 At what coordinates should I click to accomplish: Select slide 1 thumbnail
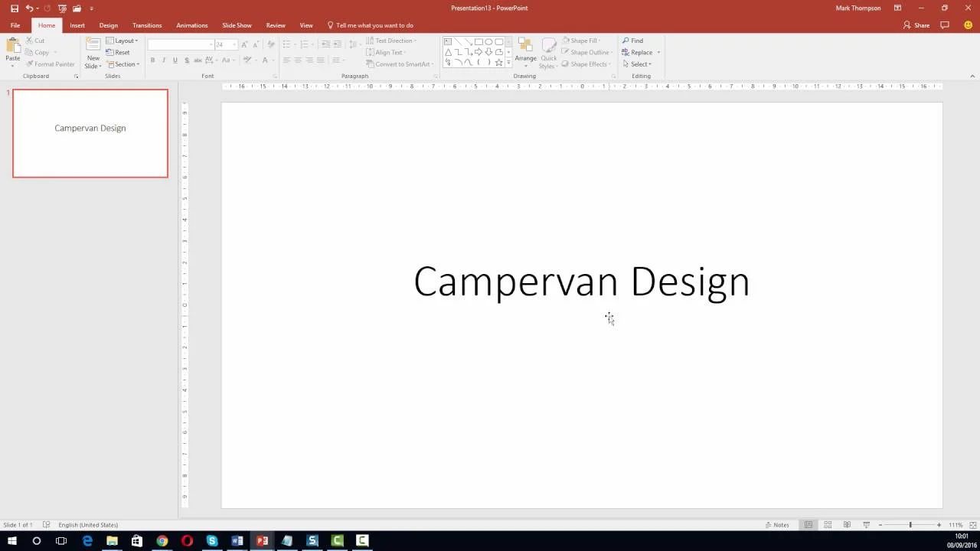(90, 133)
